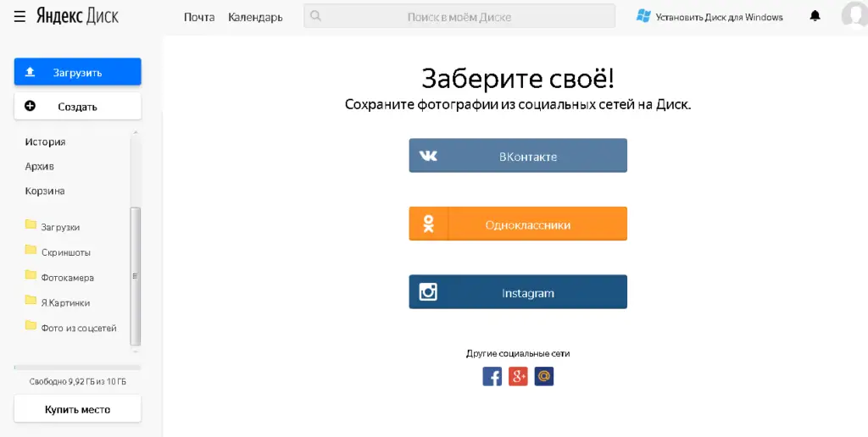Click the Windows logo icon
Viewport: 868px width, 437px height.
pyautogui.click(x=643, y=16)
